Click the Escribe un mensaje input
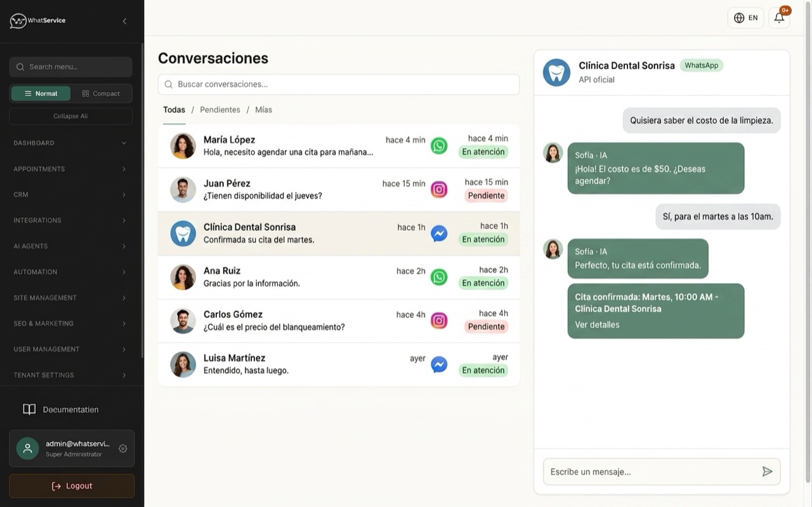Viewport: 812px width, 507px height. pyautogui.click(x=662, y=471)
